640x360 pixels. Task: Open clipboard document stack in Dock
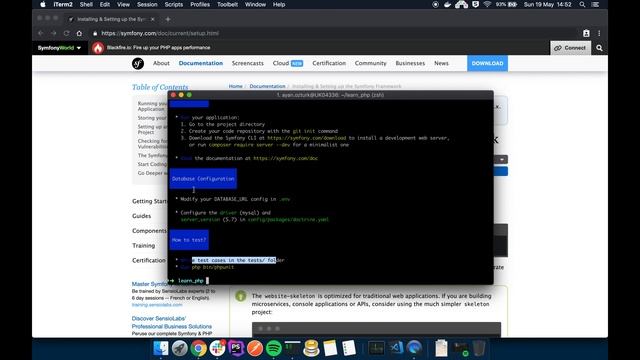441,348
